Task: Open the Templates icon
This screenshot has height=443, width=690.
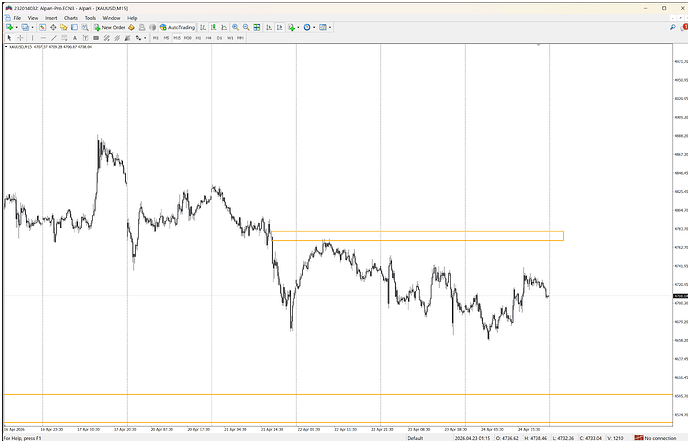Action: pos(323,27)
